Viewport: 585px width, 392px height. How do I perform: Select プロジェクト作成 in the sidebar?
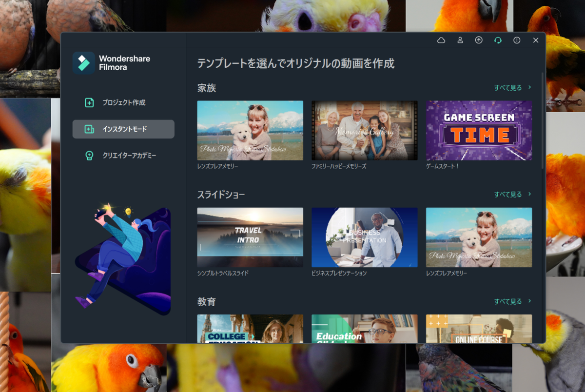123,103
